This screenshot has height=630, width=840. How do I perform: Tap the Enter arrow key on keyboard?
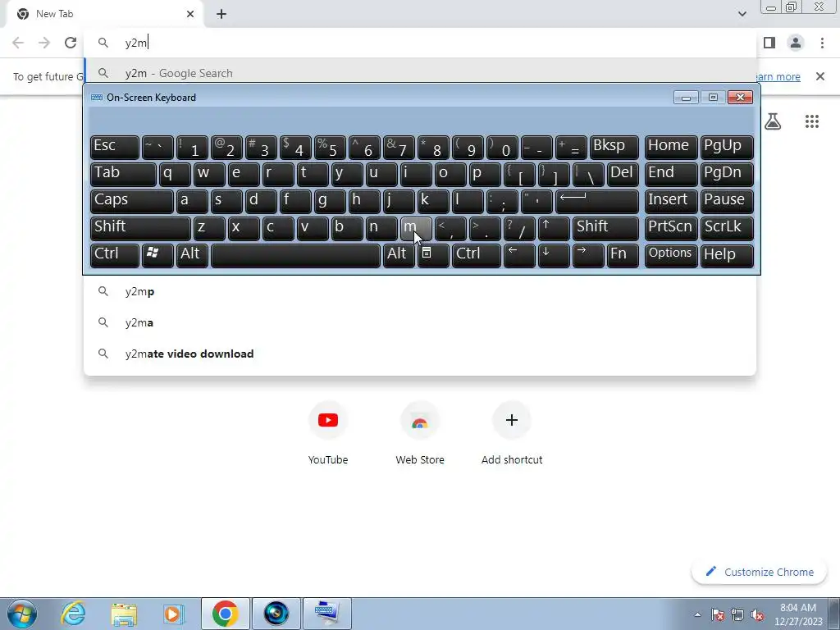[597, 202]
